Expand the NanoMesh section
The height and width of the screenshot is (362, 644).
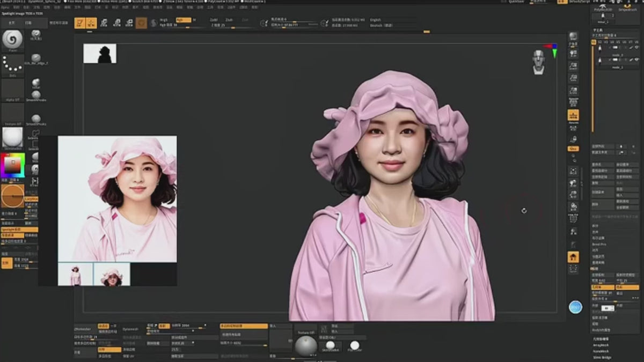tap(601, 351)
